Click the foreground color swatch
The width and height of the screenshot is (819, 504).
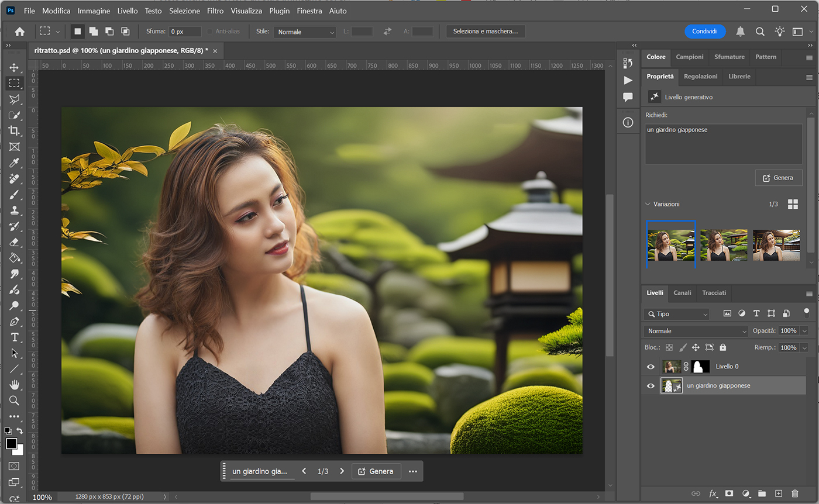[x=11, y=444]
